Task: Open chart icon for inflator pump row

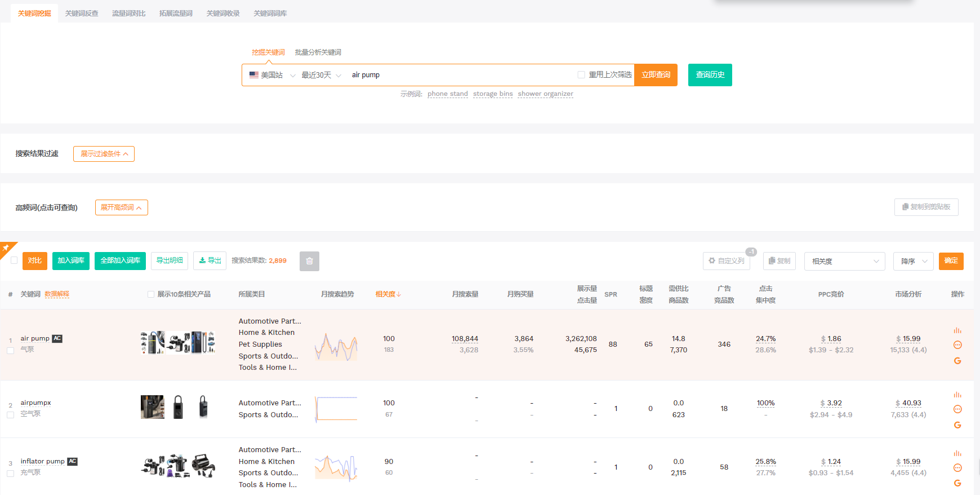Action: pyautogui.click(x=957, y=453)
